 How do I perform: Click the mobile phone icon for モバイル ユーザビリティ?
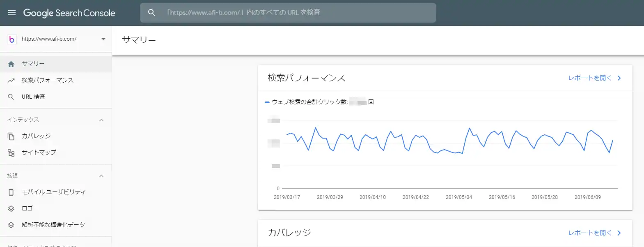coord(11,192)
